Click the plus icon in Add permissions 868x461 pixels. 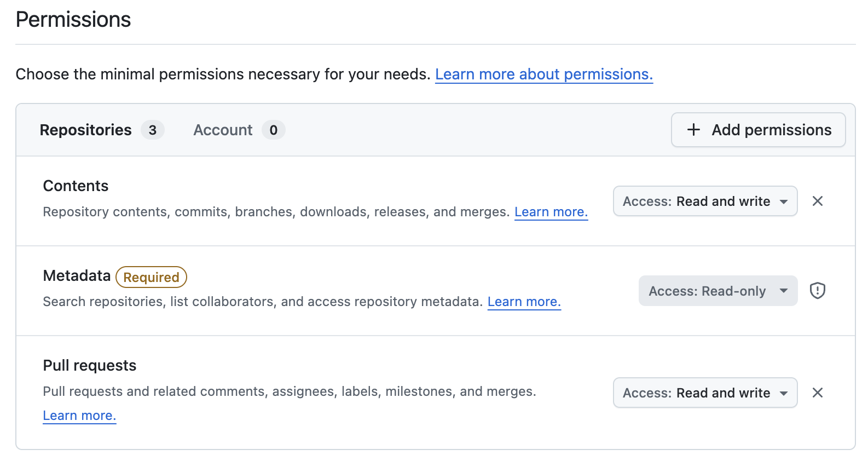(693, 130)
